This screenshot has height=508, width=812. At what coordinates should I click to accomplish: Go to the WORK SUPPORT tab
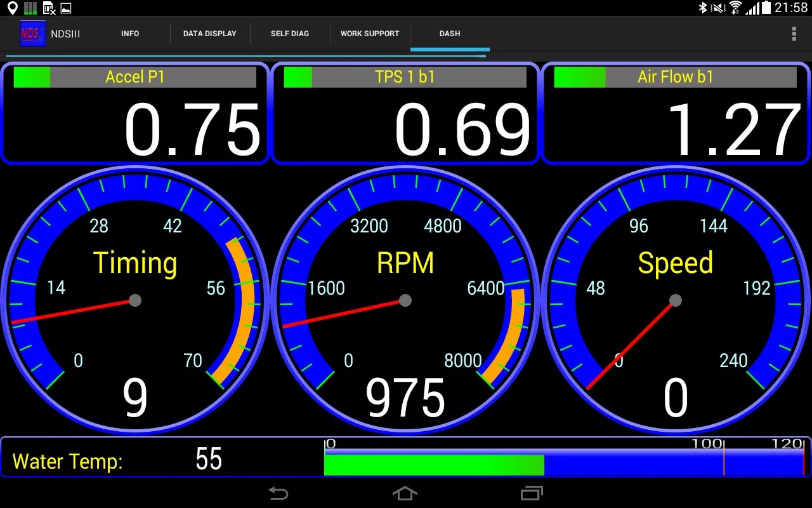pos(370,34)
